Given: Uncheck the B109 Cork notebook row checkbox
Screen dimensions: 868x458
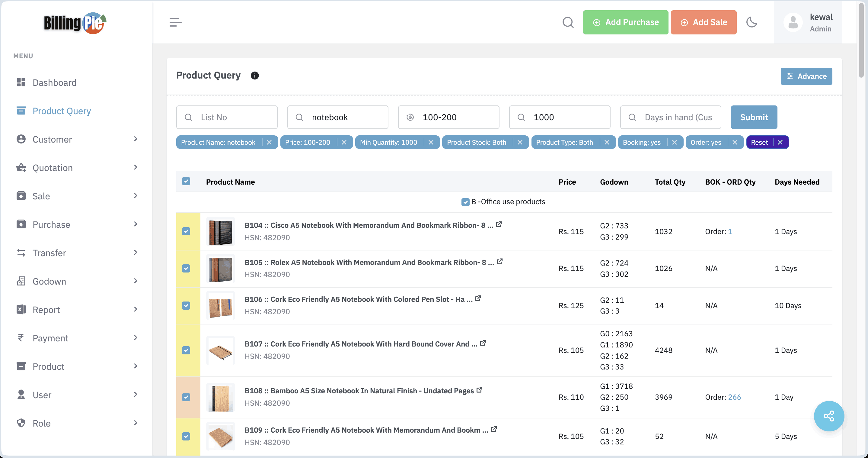Looking at the screenshot, I should 186,437.
